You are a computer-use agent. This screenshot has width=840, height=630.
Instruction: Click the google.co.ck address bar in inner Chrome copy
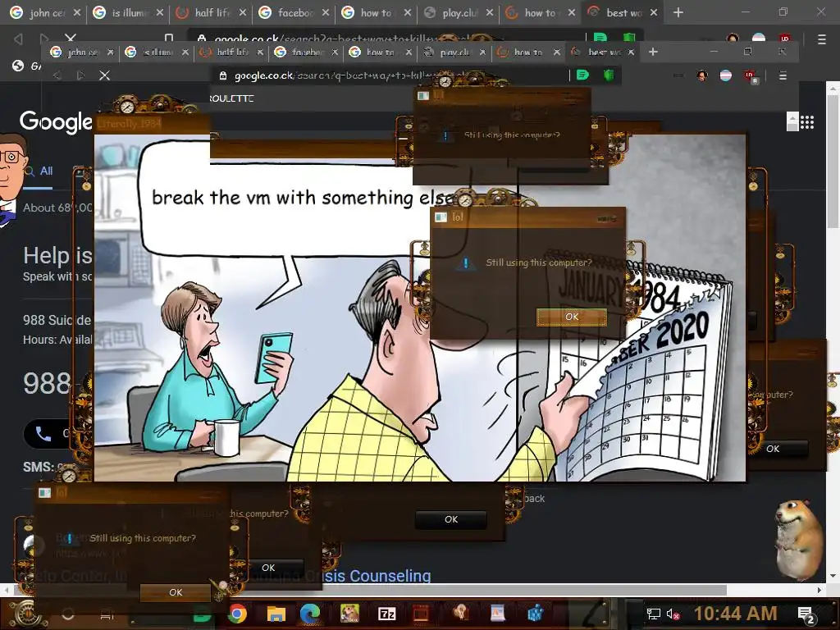tap(391, 75)
